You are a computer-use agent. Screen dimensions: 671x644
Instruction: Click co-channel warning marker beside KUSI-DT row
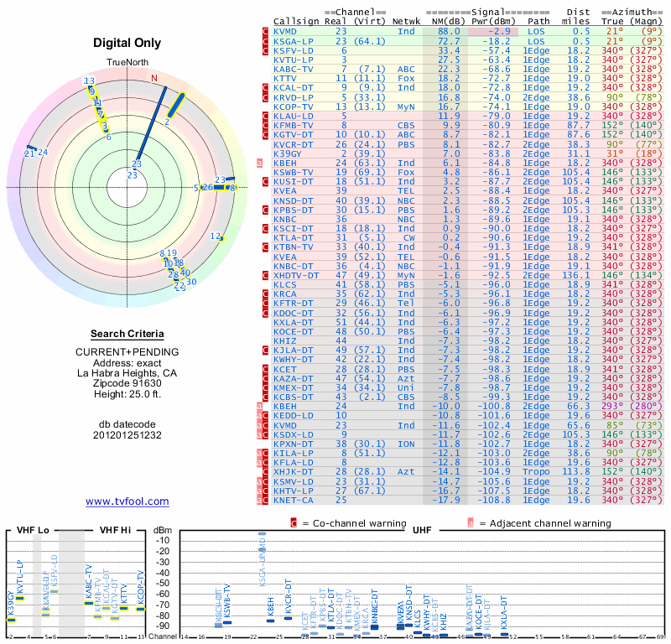coord(265,182)
